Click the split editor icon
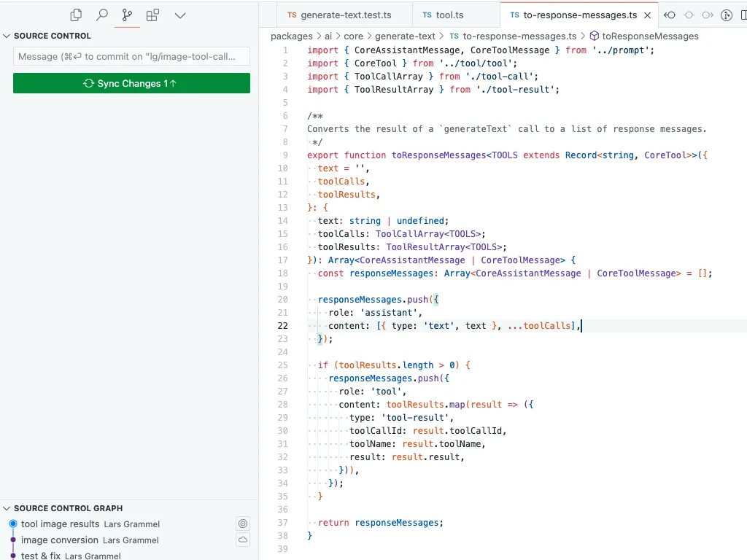Viewport: 747px width, 560px height. coord(743,15)
